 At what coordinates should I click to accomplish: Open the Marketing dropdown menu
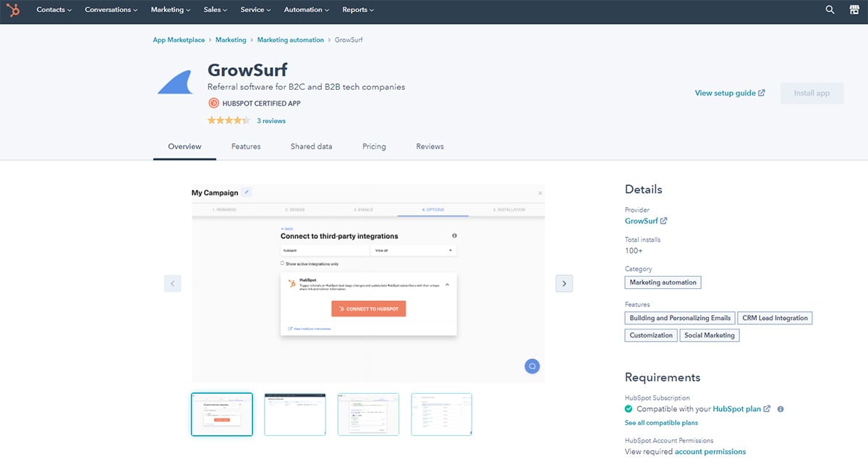tap(169, 10)
